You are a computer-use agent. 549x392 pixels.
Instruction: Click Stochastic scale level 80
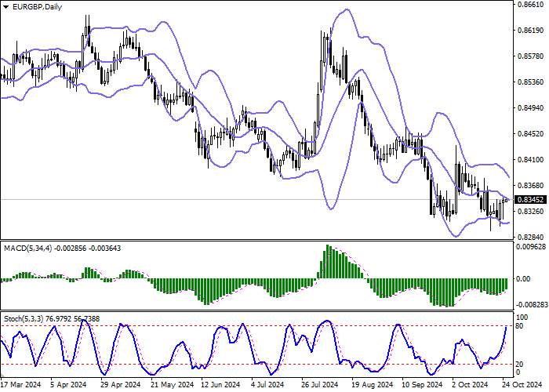click(520, 326)
